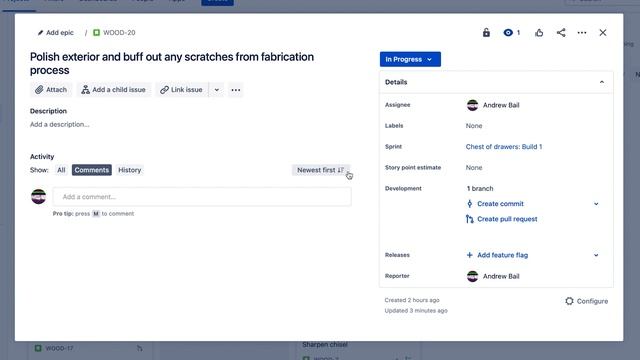Click the thumbs-up vote icon
640x360 pixels.
pyautogui.click(x=539, y=33)
